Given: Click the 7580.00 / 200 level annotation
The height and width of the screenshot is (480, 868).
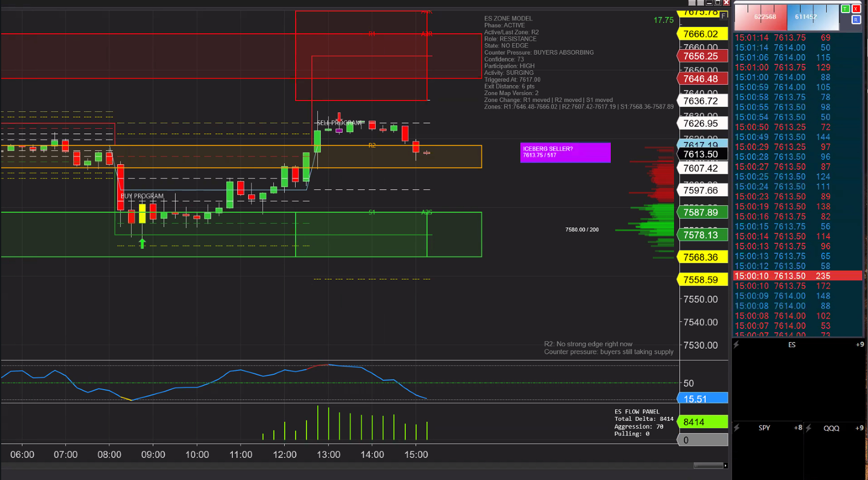Looking at the screenshot, I should pyautogui.click(x=582, y=230).
